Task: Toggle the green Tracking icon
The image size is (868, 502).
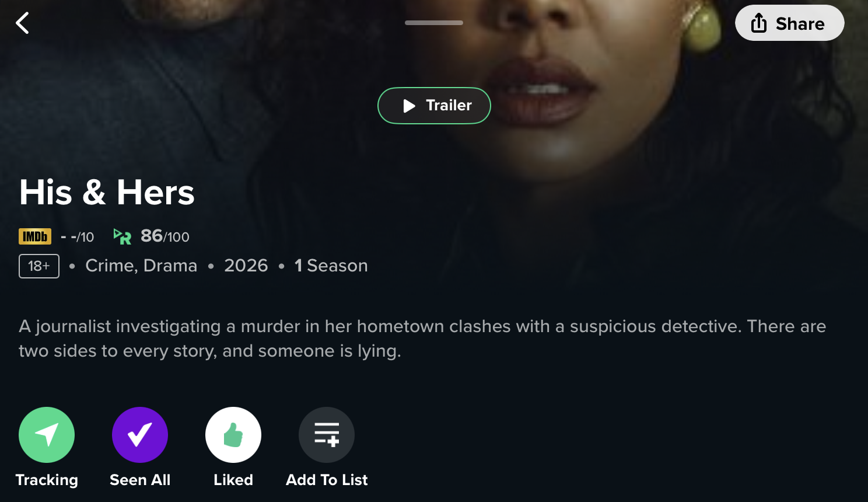Action: coord(47,435)
